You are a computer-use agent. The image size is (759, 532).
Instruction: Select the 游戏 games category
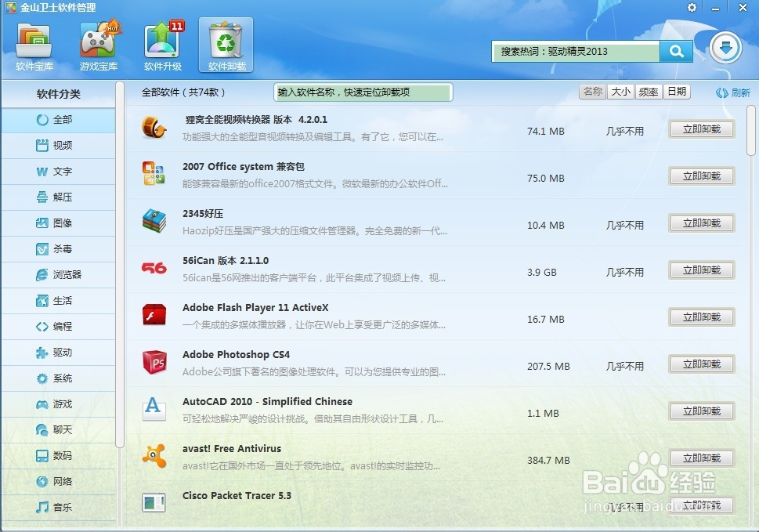tap(58, 404)
